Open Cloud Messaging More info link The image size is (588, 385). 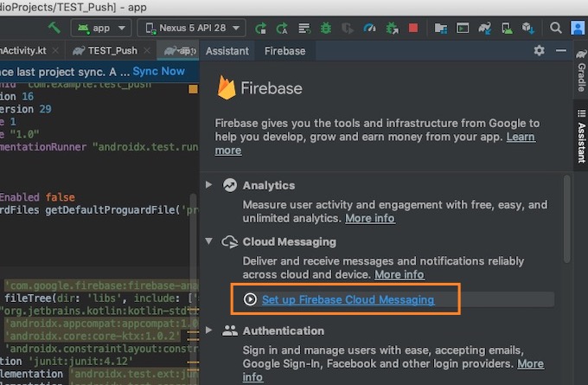pos(399,274)
